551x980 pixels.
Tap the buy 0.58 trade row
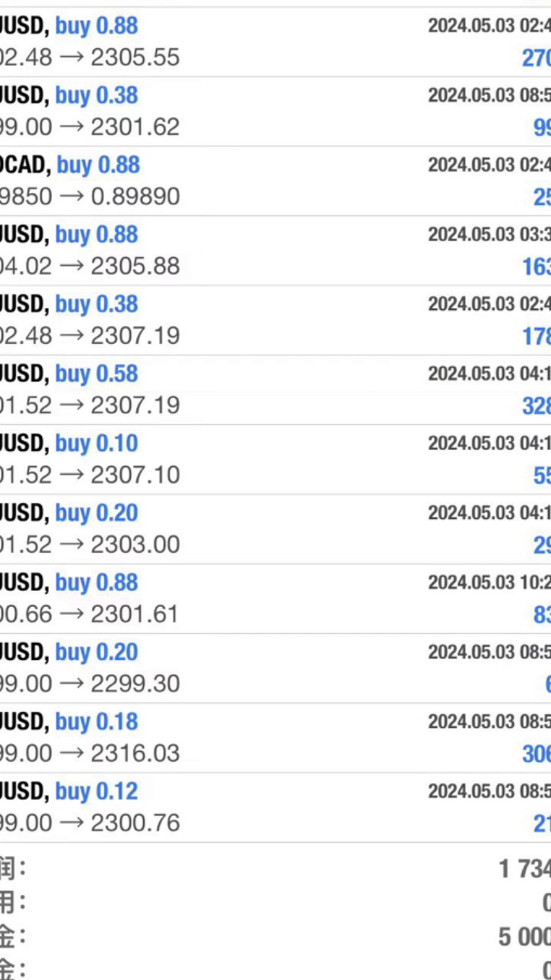[275, 390]
